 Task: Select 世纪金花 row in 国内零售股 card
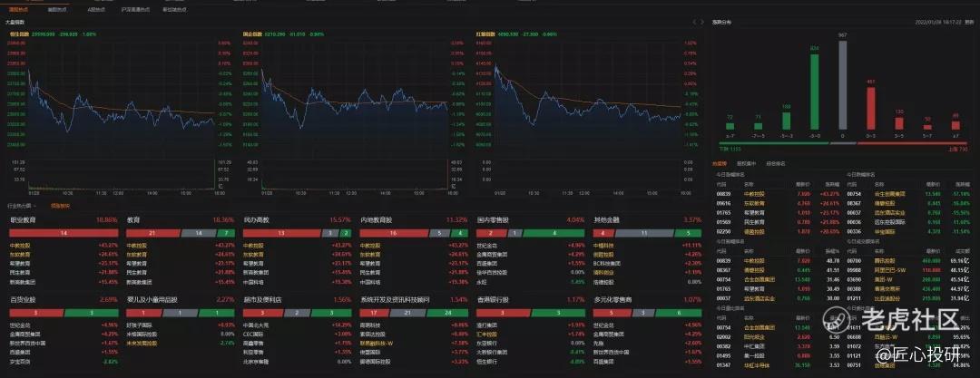point(530,245)
